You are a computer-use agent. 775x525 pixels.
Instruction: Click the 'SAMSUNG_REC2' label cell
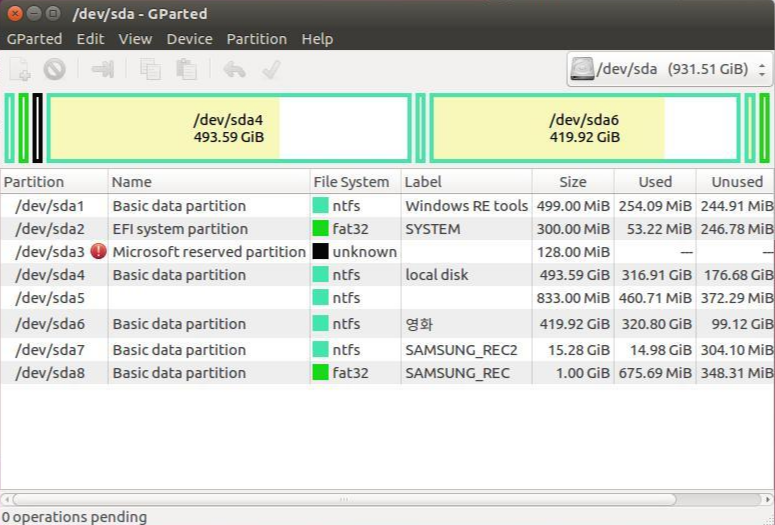click(461, 350)
